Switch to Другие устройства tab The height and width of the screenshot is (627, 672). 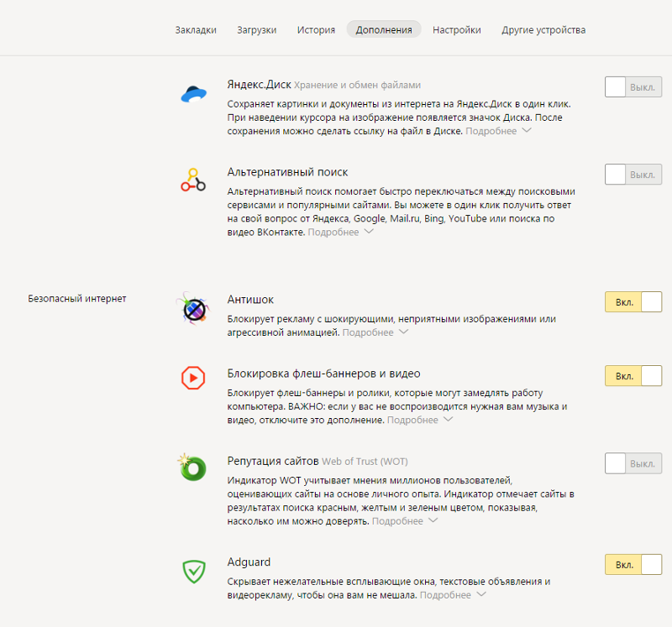543,29
